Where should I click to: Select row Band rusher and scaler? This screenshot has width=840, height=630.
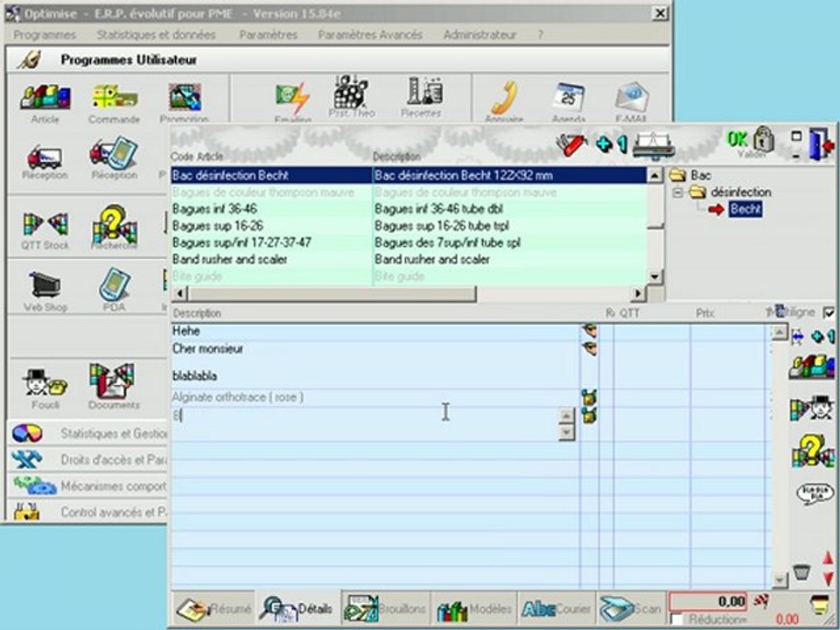click(409, 259)
